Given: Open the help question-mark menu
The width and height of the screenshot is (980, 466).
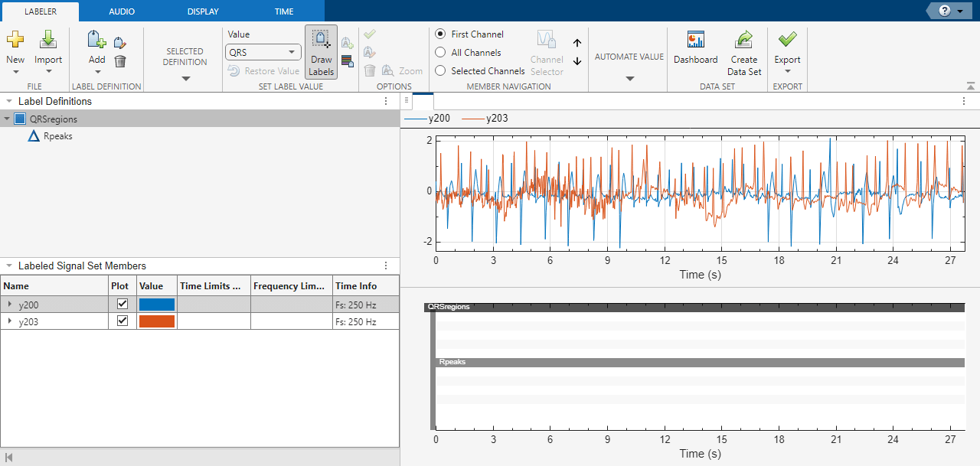Looking at the screenshot, I should [946, 11].
